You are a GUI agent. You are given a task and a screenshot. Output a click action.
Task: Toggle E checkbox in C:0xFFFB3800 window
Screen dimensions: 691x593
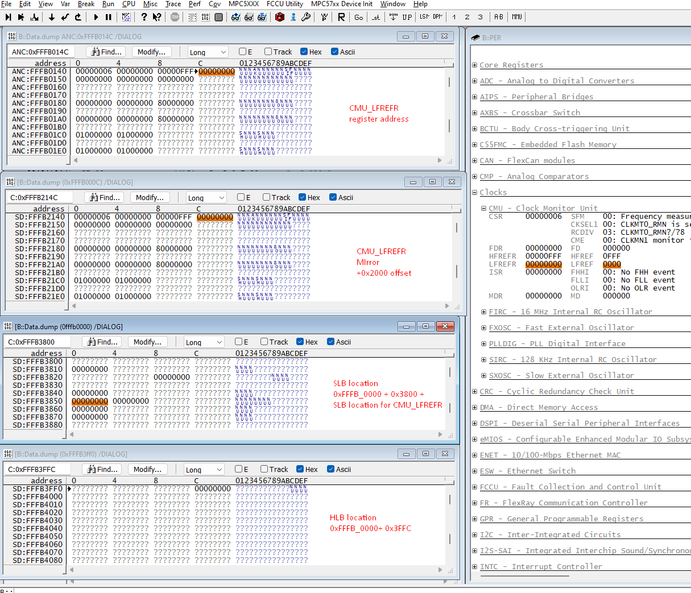pyautogui.click(x=238, y=341)
